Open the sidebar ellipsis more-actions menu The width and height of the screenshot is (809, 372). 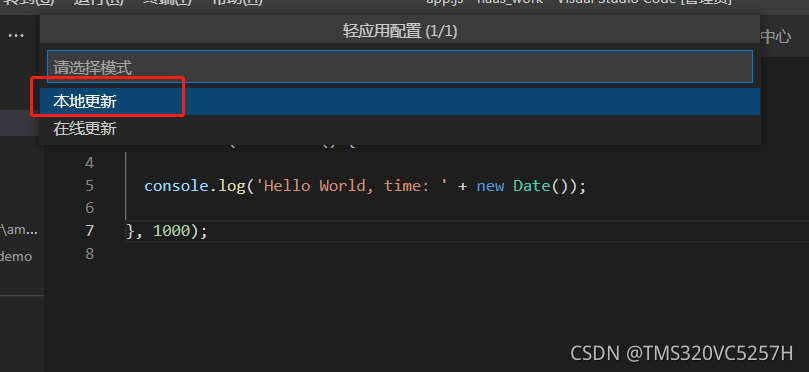[x=16, y=36]
